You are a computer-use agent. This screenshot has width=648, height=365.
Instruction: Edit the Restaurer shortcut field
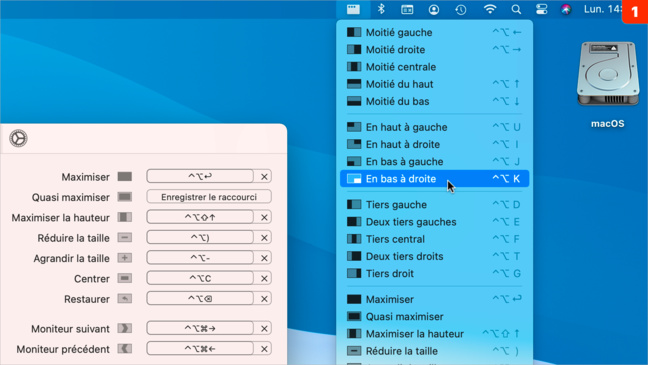pos(200,299)
